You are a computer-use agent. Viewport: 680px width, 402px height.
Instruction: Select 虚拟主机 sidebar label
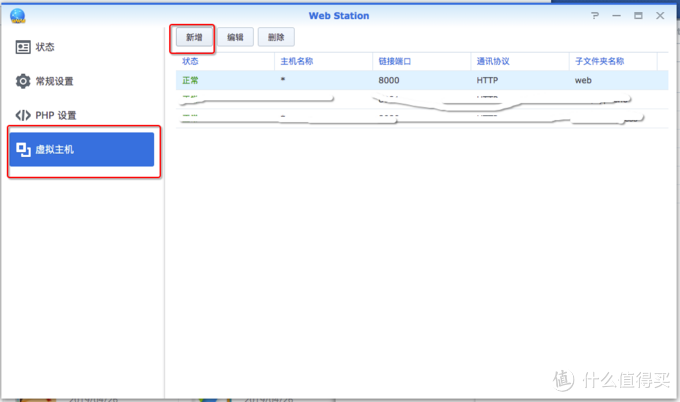[55, 150]
